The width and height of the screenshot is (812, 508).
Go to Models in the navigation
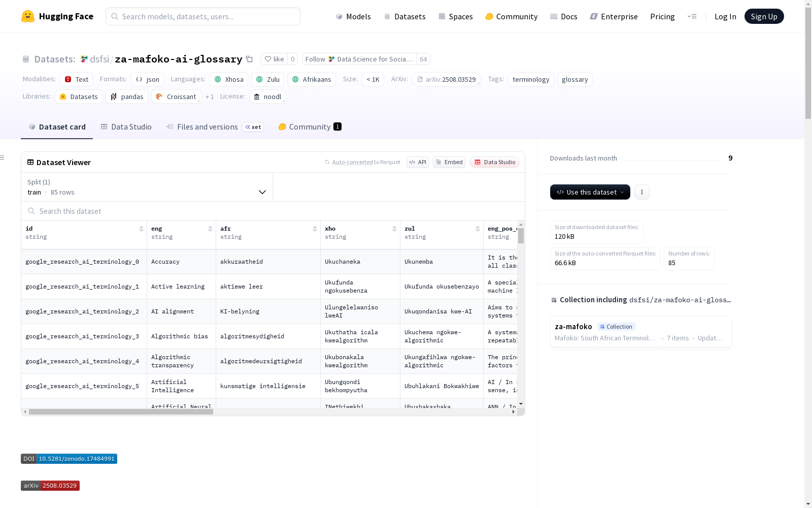coord(353,16)
